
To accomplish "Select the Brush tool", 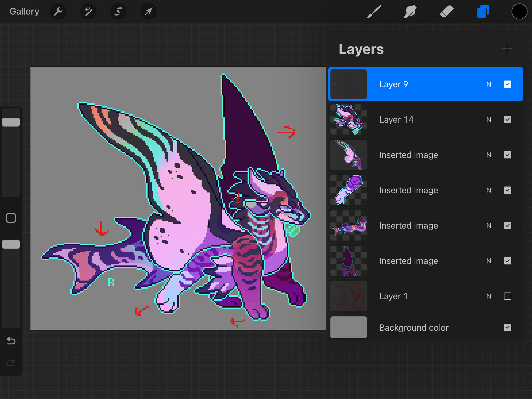I will tap(374, 11).
